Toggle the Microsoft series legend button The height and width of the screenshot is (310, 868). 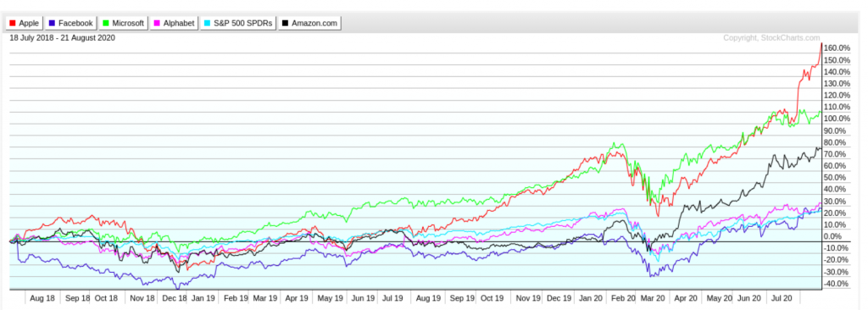pyautogui.click(x=123, y=23)
